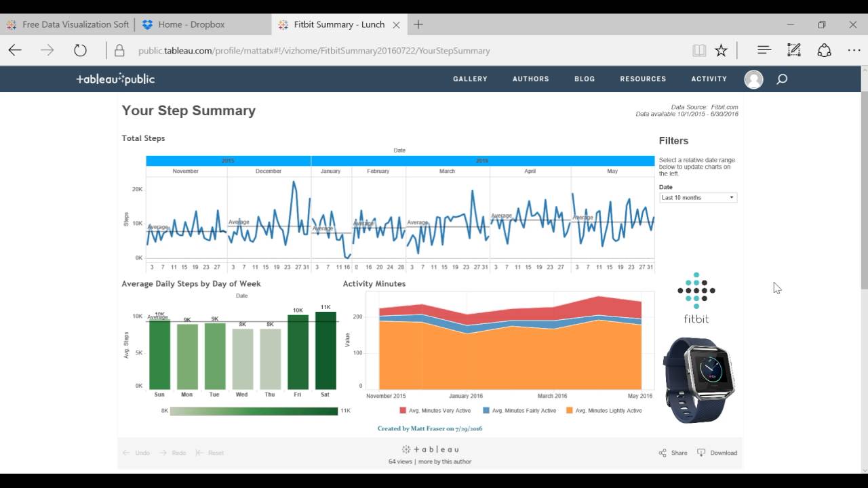Open the RESOURCES menu

pyautogui.click(x=643, y=79)
